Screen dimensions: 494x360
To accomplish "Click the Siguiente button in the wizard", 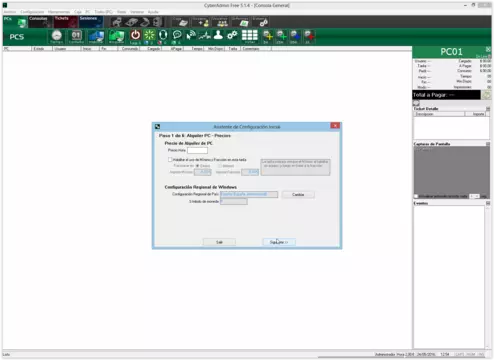I will [x=279, y=242].
